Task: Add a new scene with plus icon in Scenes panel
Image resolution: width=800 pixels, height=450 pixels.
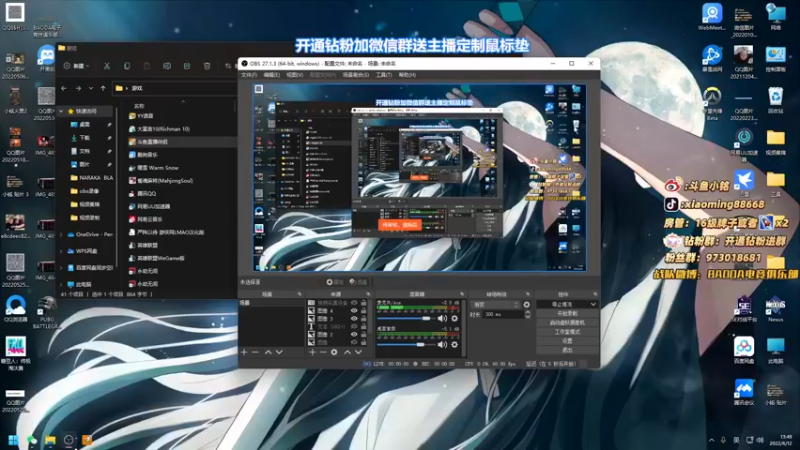Action: pos(244,352)
